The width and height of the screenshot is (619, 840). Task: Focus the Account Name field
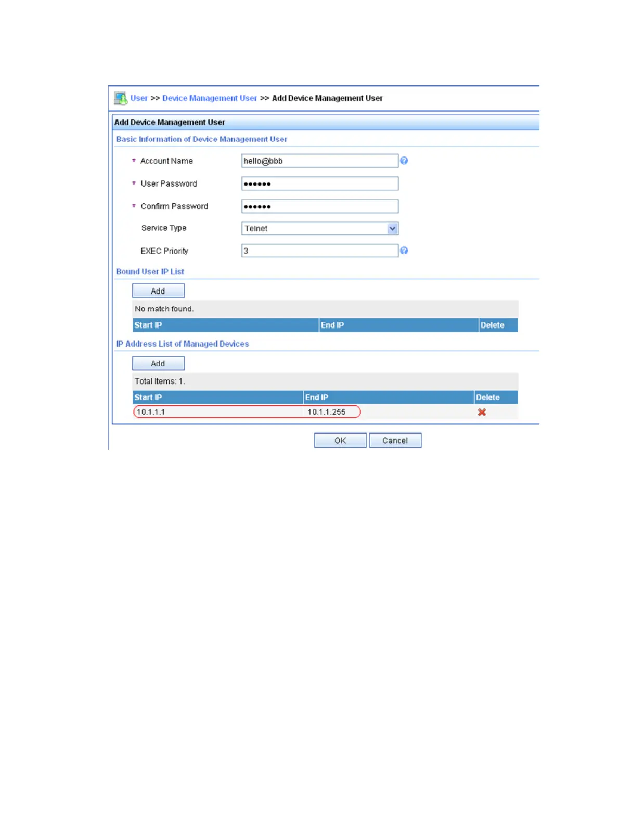(320, 161)
